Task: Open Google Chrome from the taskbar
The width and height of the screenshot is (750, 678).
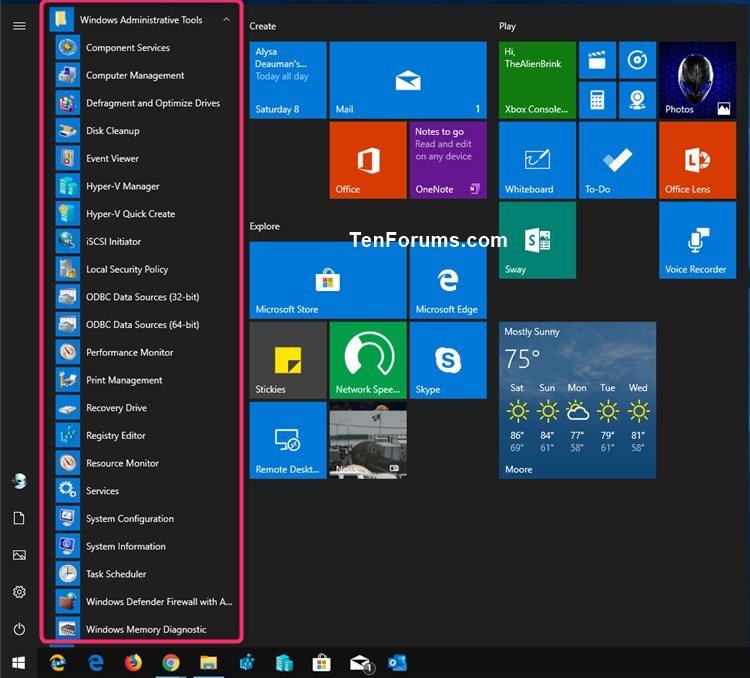Action: point(171,663)
